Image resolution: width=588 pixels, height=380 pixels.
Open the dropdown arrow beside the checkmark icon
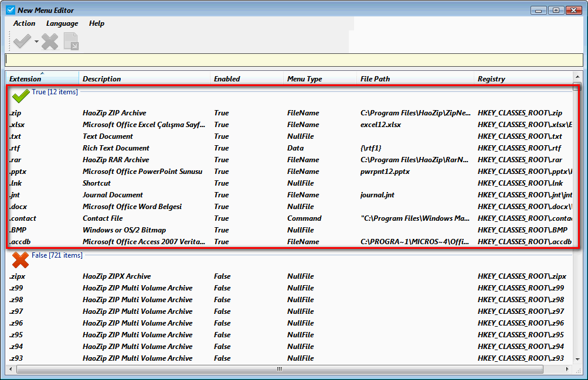(x=36, y=42)
